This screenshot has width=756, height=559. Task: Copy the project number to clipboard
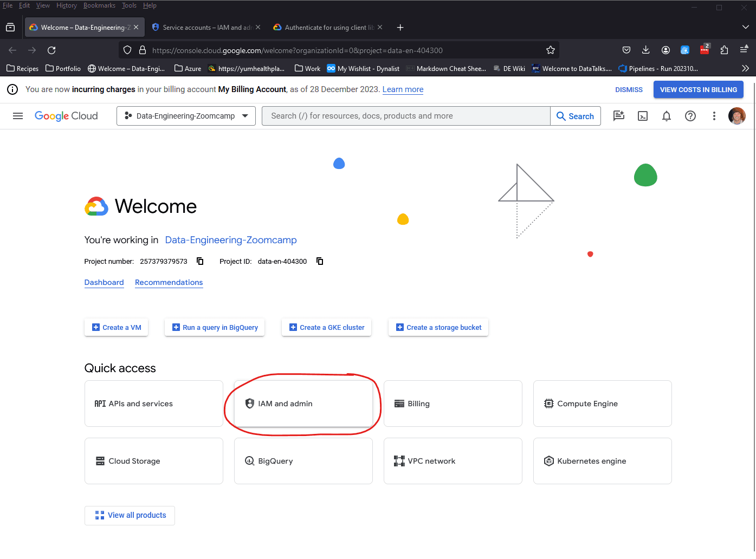[200, 261]
